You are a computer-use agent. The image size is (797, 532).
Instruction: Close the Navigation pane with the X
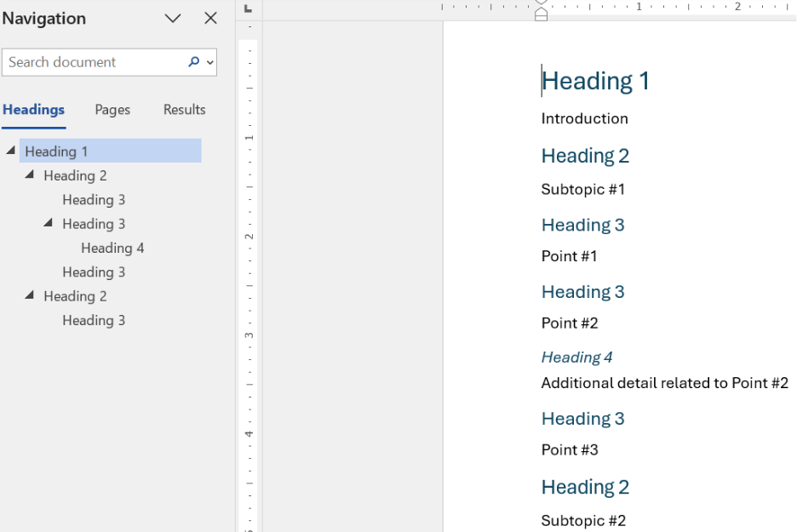pos(209,18)
